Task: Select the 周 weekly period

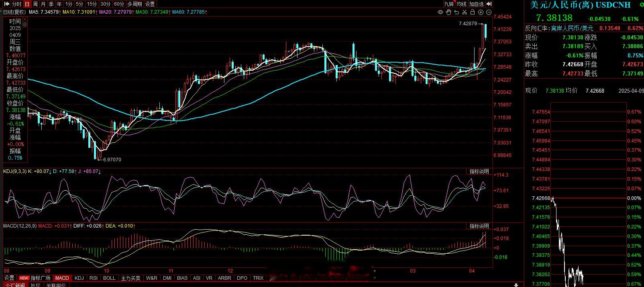Action: [x=35, y=4]
